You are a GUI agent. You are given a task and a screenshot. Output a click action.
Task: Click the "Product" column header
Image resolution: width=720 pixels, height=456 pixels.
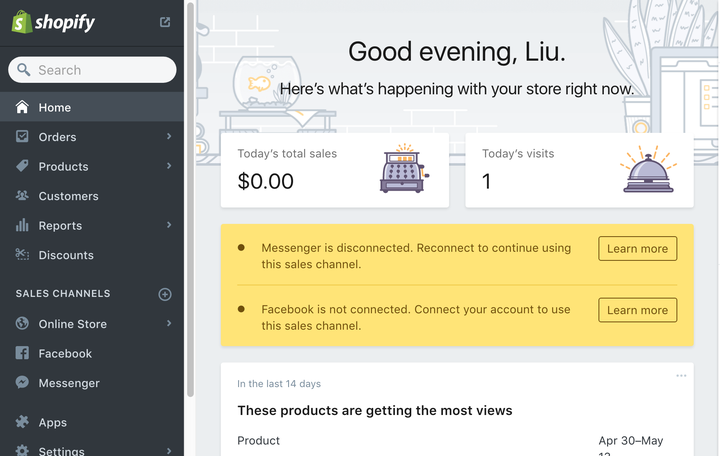tap(259, 440)
